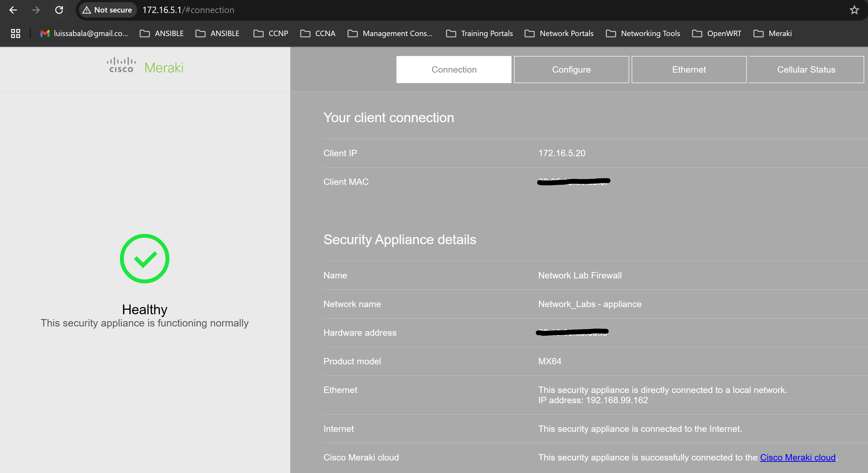The height and width of the screenshot is (473, 868).
Task: Open the Management Cons... bookmark folder
Action: click(390, 33)
